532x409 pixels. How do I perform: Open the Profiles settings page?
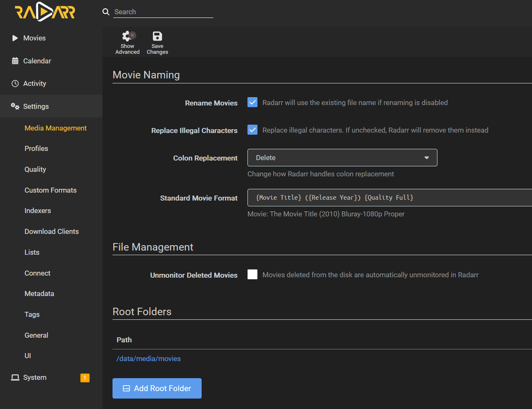(x=36, y=148)
